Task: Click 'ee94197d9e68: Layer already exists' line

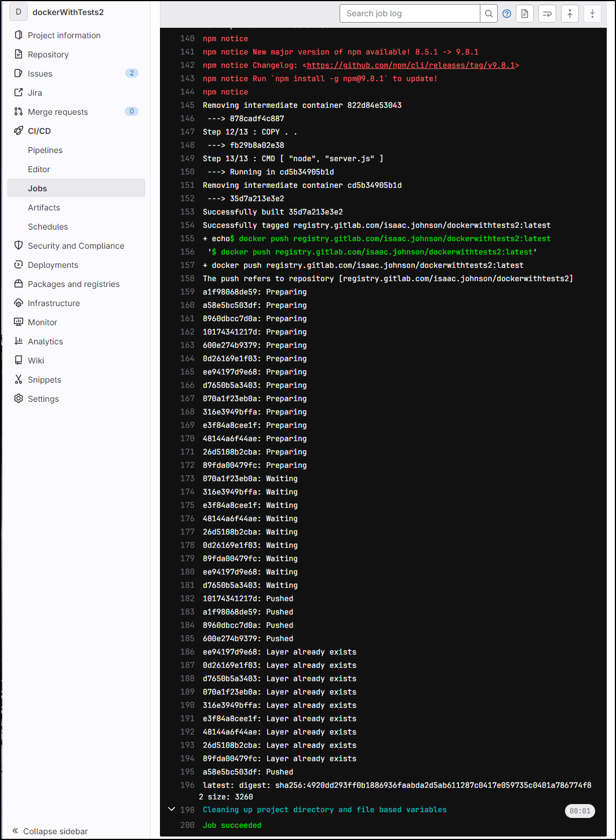Action: [x=279, y=652]
